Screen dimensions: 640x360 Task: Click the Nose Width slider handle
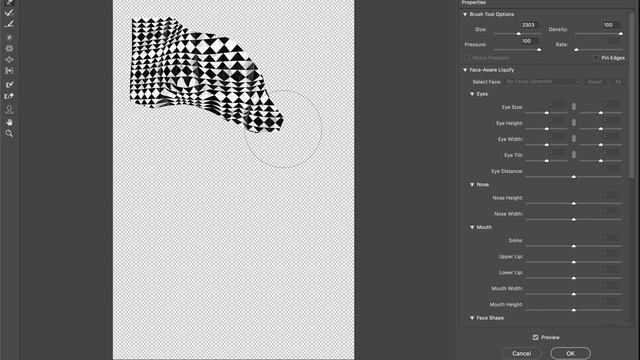[x=573, y=219]
